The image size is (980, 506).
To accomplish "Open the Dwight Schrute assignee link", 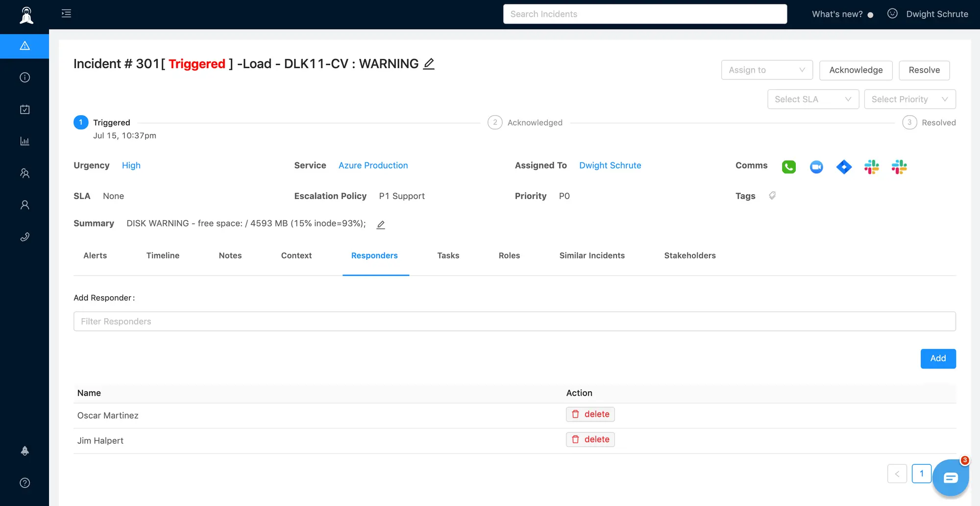I will [x=610, y=166].
